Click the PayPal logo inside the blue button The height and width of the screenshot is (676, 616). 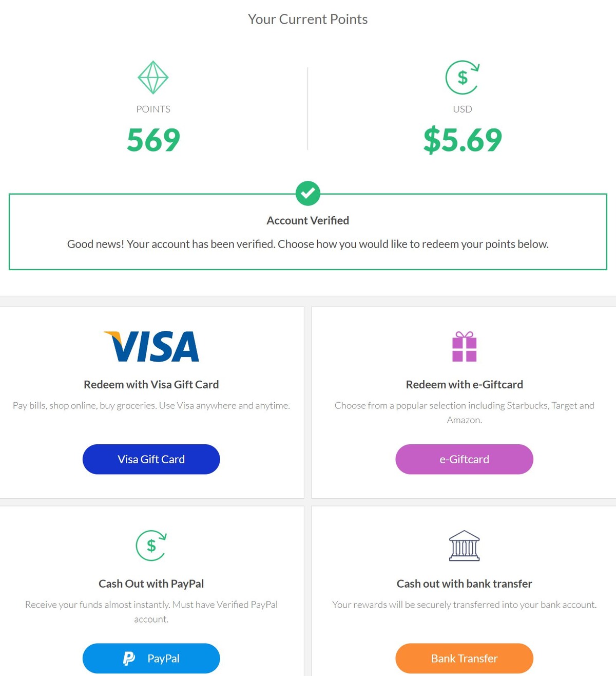pos(129,658)
